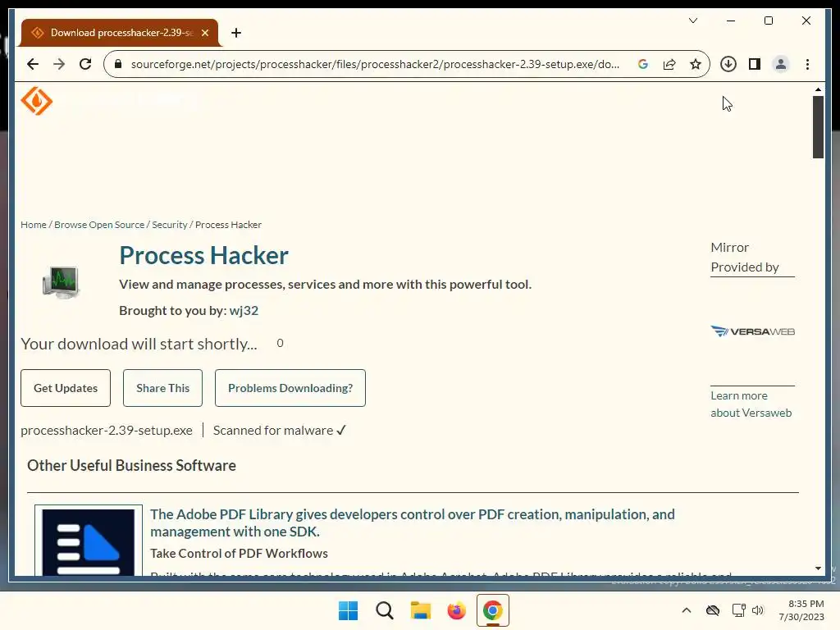
Task: Click the Google icon in the address bar
Action: tap(643, 64)
